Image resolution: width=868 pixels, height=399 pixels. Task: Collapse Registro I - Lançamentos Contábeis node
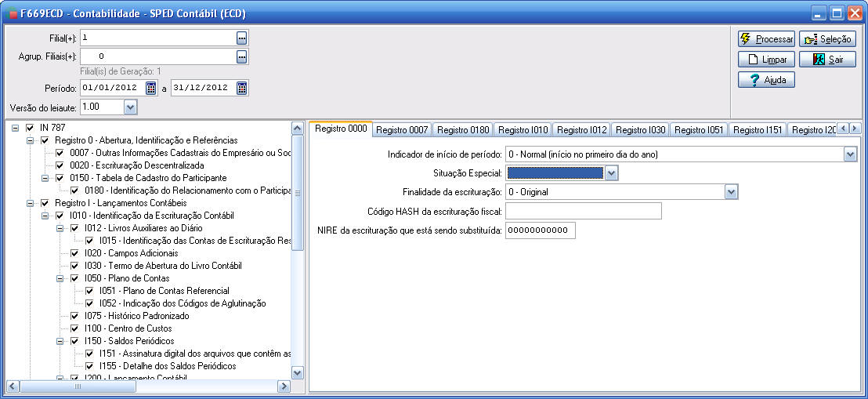point(30,203)
